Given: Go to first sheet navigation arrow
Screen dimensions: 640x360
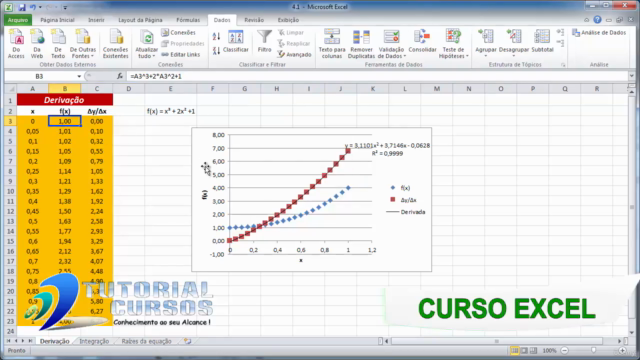Looking at the screenshot, I should [x=9, y=341].
